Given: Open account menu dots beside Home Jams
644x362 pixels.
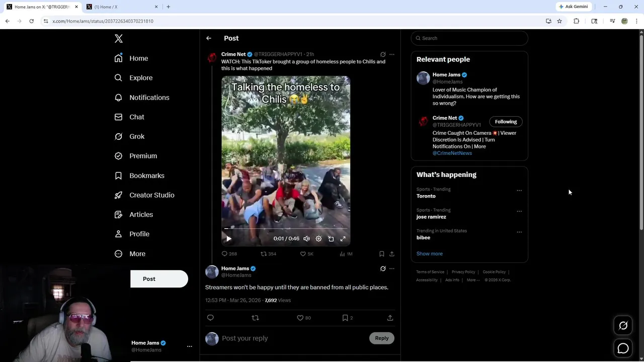Looking at the screenshot, I should tap(190, 346).
